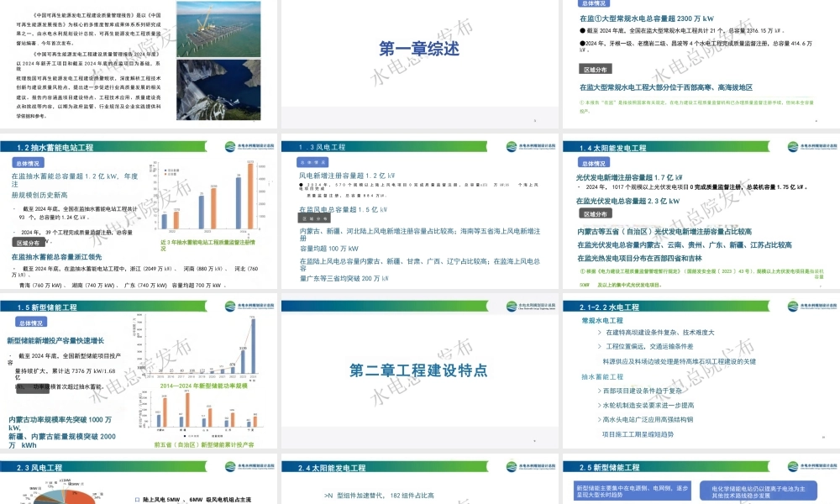Screen dimensions: 840x504
Task: Click the legend "陆上风电 5MW、6MW 级风电机组占主流"
Action: 193,500
